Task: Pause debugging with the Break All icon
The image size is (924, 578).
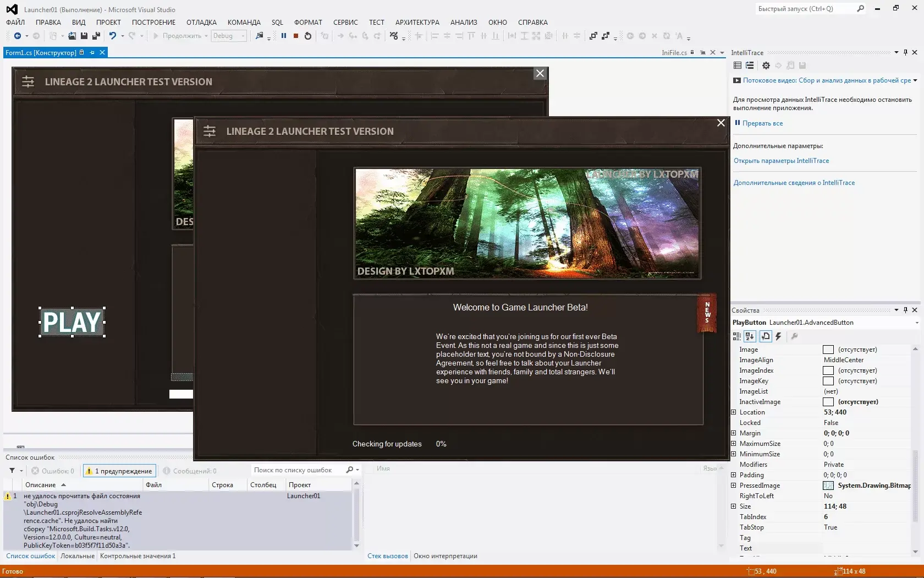Action: tap(284, 36)
